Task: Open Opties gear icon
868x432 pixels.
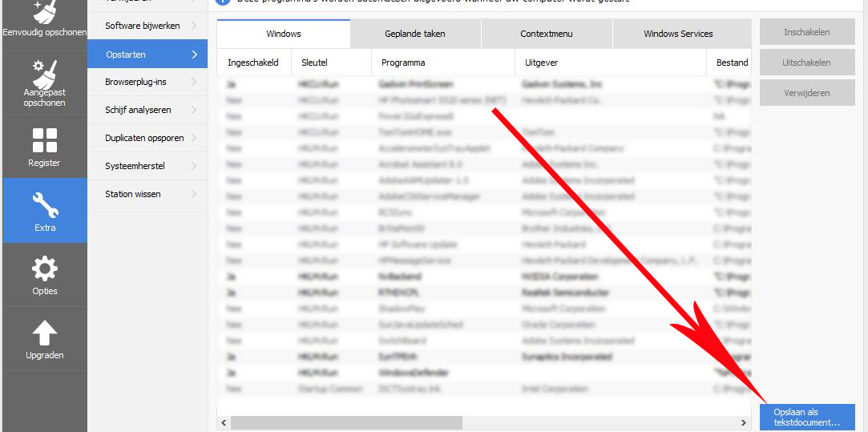Action: pyautogui.click(x=44, y=268)
